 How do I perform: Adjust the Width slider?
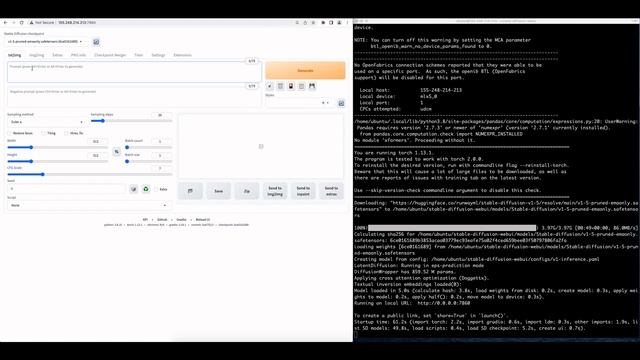pos(58,147)
